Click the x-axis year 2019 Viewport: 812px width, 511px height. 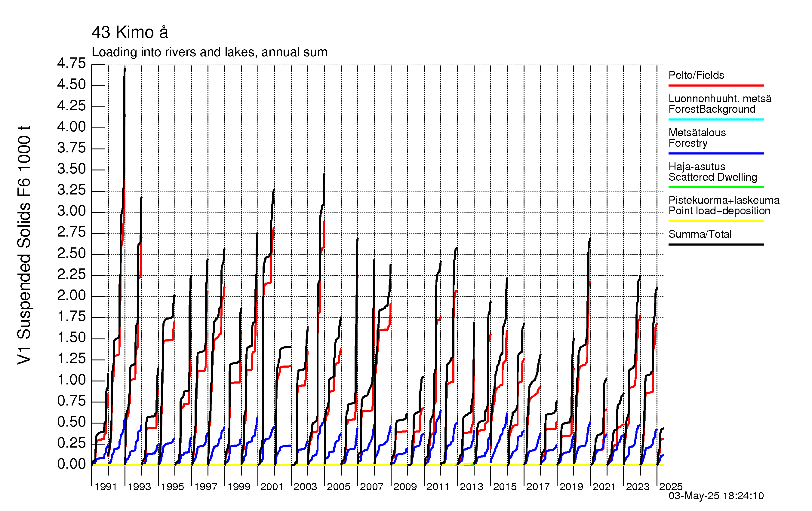[571, 487]
